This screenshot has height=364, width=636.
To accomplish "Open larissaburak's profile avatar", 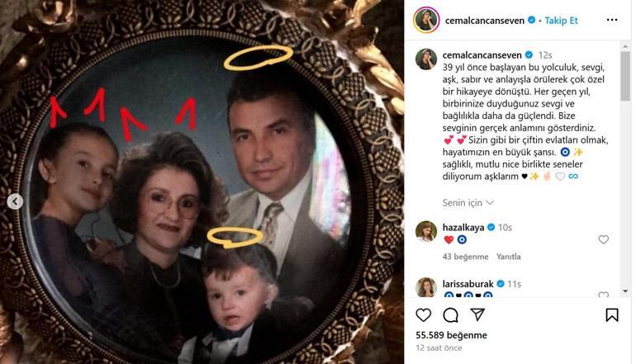I will pyautogui.click(x=426, y=288).
